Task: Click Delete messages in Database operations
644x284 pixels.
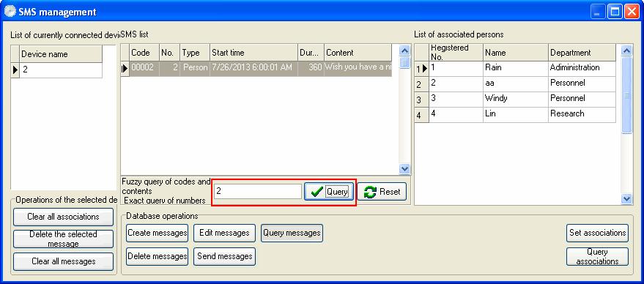Action: [x=158, y=256]
